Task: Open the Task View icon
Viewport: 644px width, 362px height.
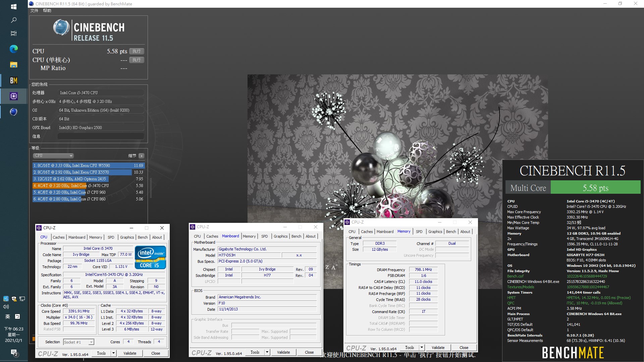Action: 14,33
